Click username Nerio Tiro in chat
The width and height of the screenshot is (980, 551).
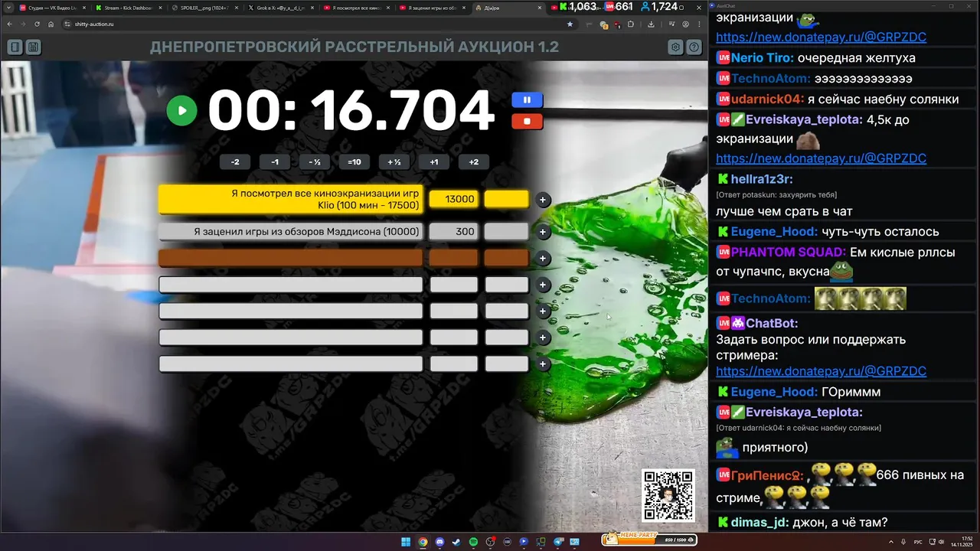762,58
